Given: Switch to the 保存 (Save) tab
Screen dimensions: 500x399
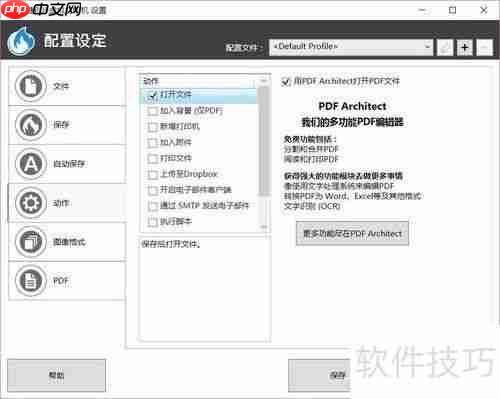Looking at the screenshot, I should [x=67, y=125].
